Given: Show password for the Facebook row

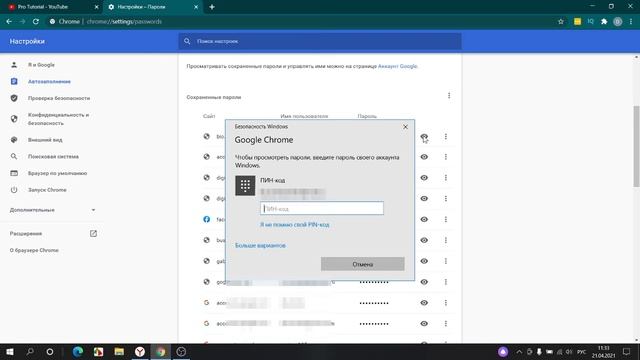Looking at the screenshot, I should click(424, 219).
